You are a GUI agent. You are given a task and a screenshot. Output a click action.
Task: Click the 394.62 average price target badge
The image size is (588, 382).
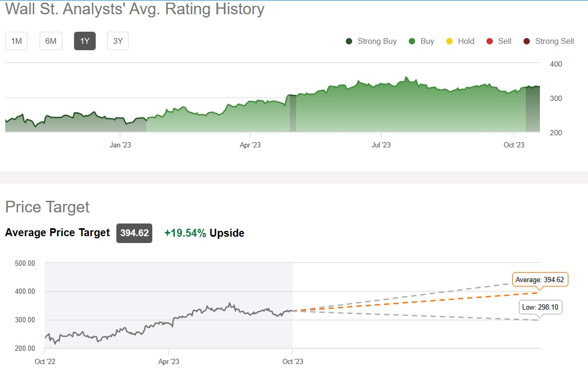134,233
